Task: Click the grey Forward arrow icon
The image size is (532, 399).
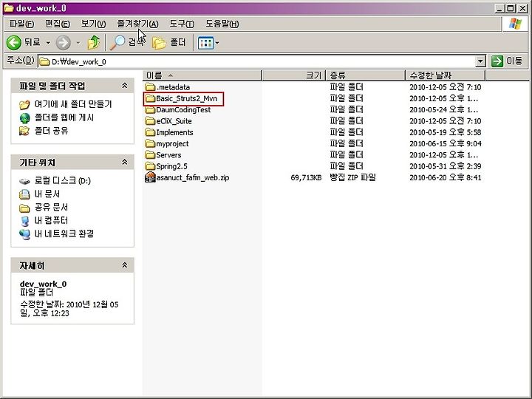Action: pos(63,43)
